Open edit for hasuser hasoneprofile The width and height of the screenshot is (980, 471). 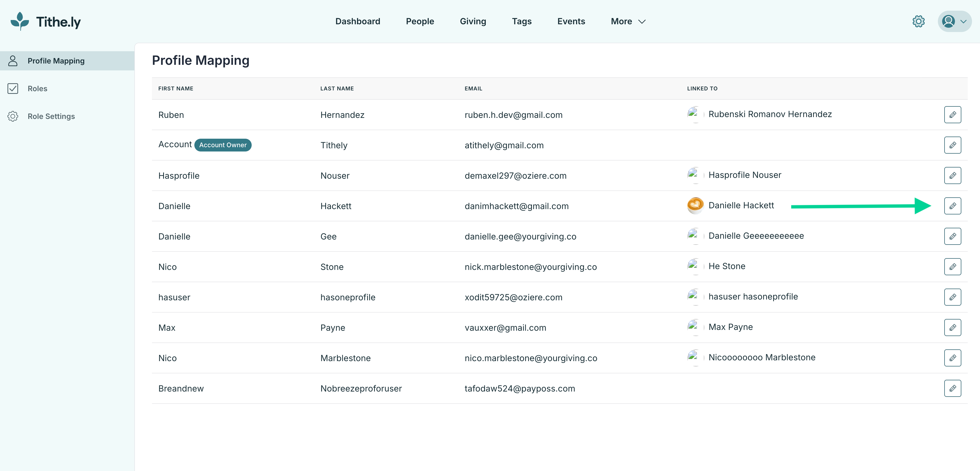[x=952, y=297]
